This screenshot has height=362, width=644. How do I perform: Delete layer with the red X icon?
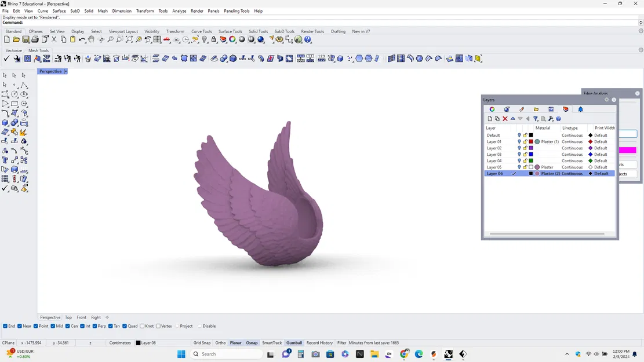pos(505,119)
